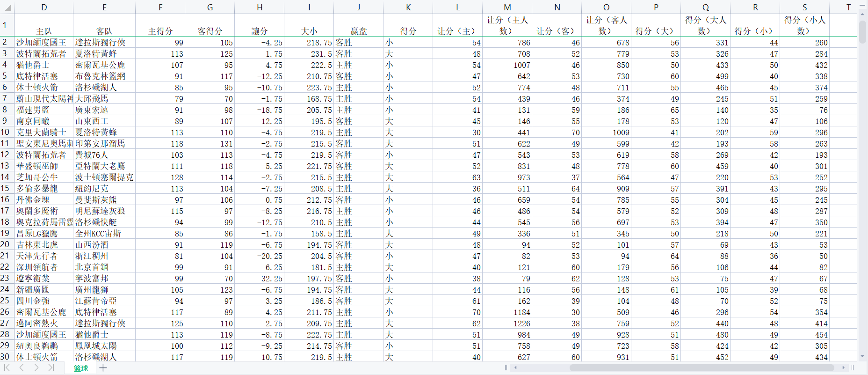Go to previous sheet using the arrow
This screenshot has width=868, height=375.
point(22,368)
